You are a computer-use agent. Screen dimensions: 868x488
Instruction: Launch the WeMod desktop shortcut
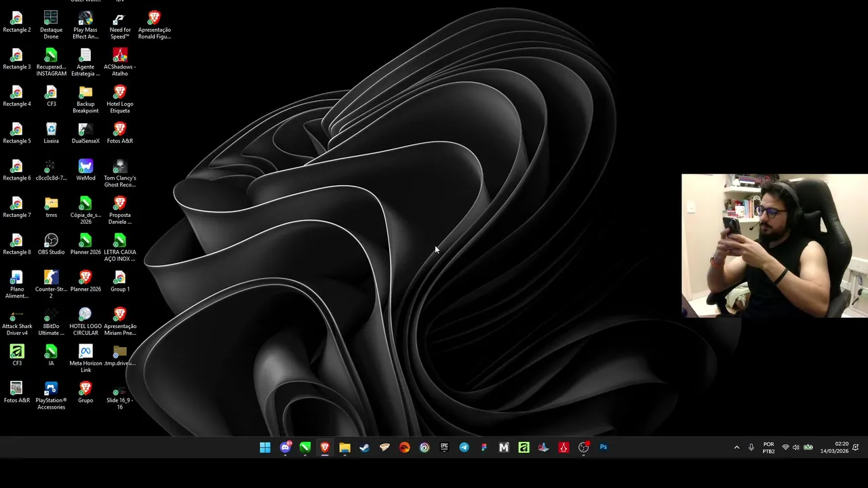[85, 169]
